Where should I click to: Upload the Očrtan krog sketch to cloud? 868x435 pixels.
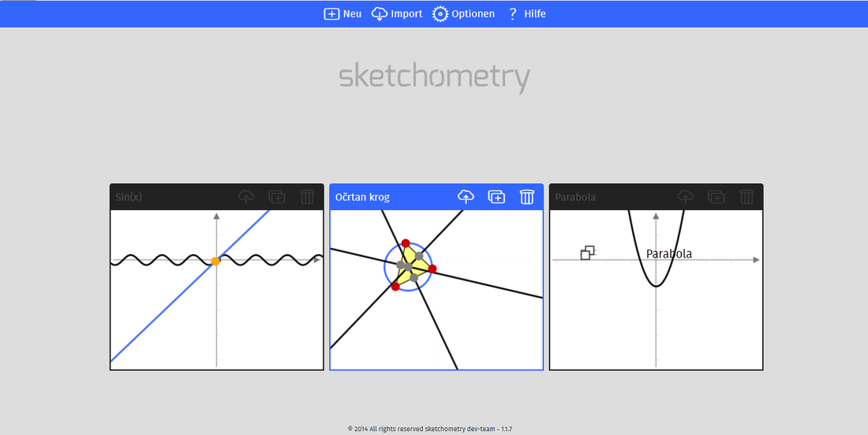coord(466,197)
